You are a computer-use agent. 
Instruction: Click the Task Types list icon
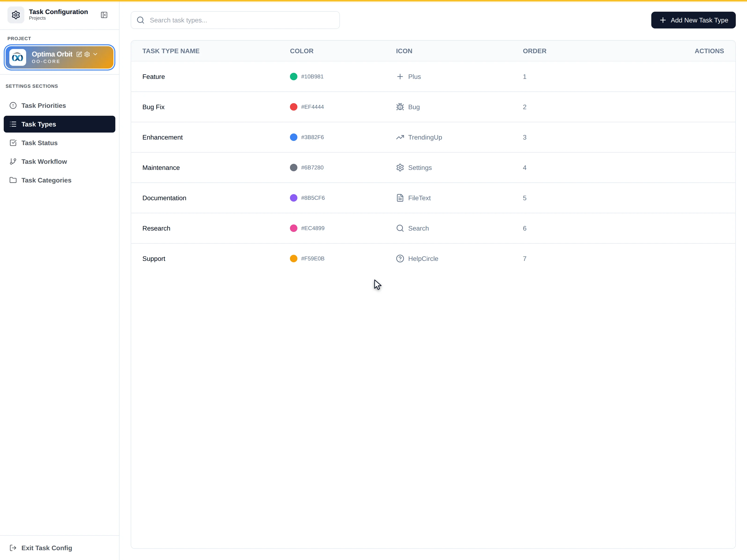[13, 124]
